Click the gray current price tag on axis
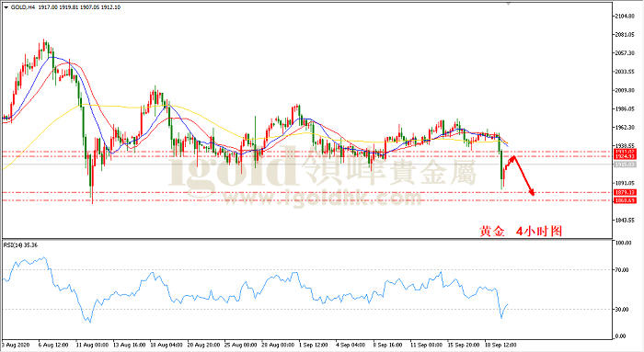Image resolution: width=644 pixels, height=352 pixels. 625,165
